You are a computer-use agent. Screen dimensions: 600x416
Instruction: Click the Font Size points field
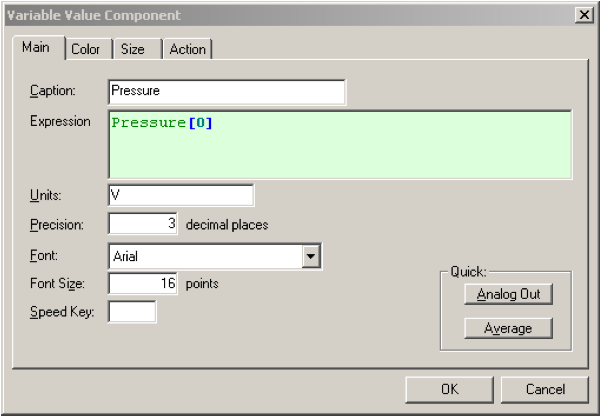tap(143, 283)
